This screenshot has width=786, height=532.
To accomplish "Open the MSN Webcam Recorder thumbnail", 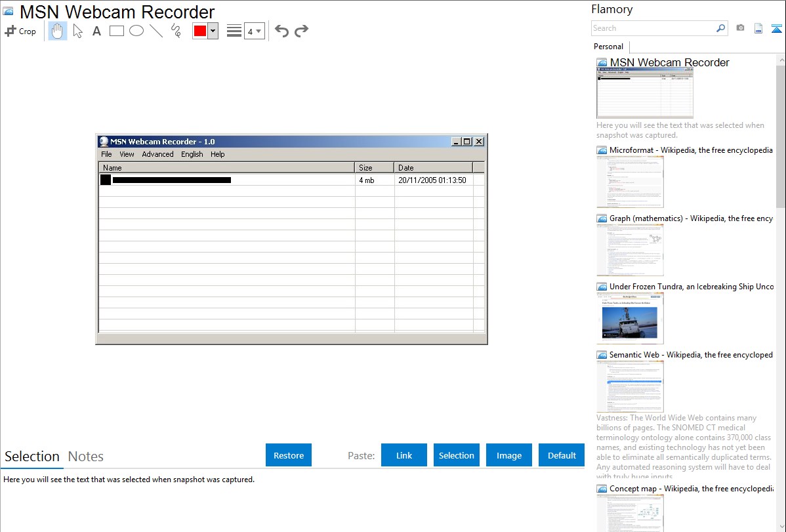I will tap(645, 94).
